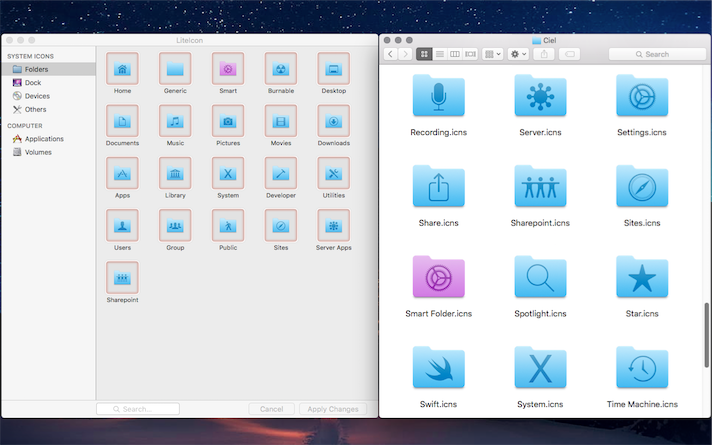The height and width of the screenshot is (445, 712).
Task: Select the Time Machine.icns file
Action: point(642,368)
